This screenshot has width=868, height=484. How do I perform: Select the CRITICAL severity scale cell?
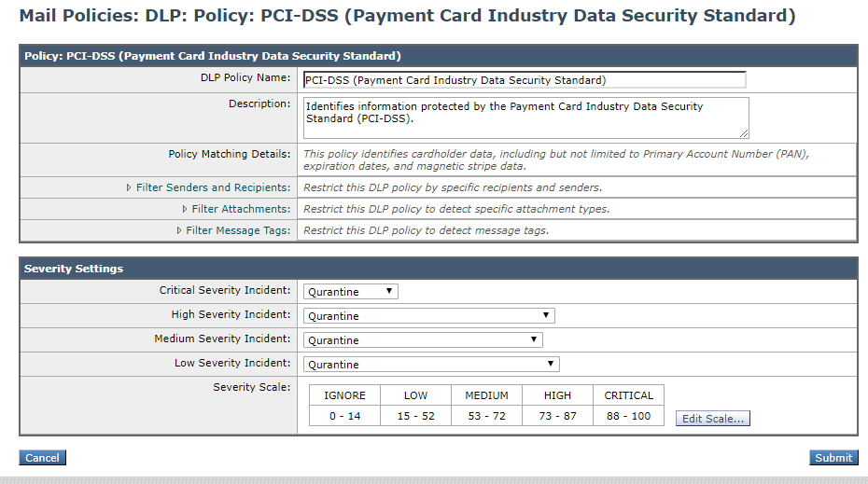pos(628,395)
